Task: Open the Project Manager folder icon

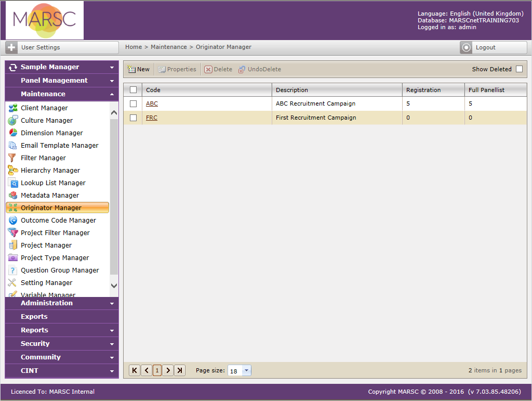Action: pos(13,245)
